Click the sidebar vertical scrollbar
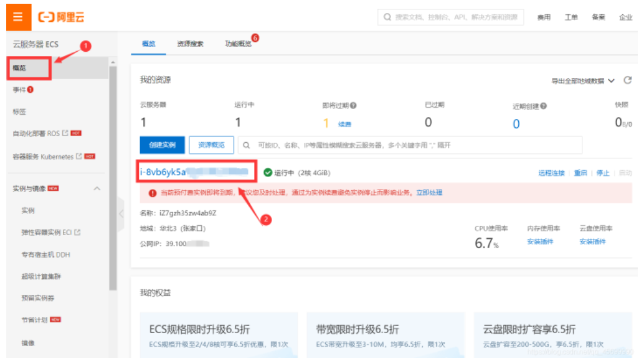Image resolution: width=644 pixels, height=358 pixels. [x=113, y=178]
